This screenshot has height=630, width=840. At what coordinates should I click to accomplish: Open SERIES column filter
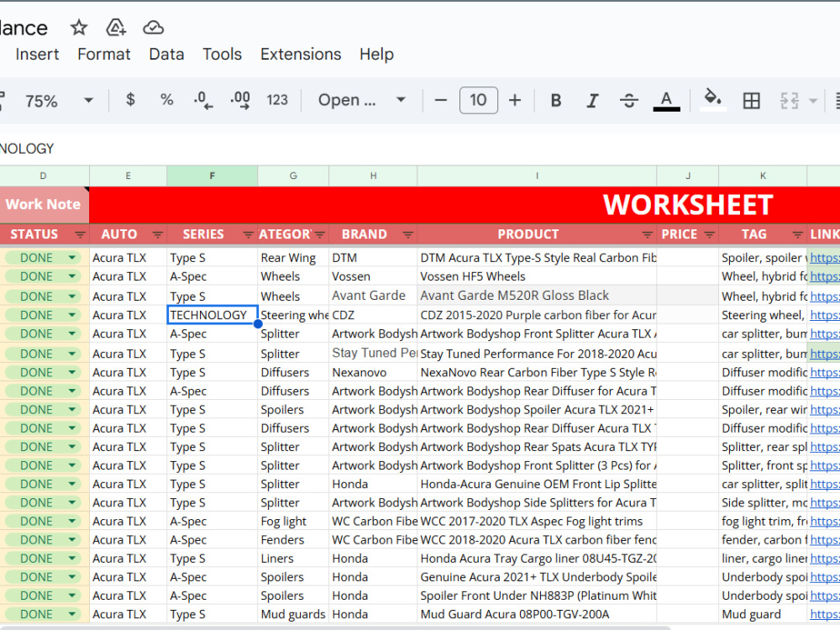click(248, 234)
